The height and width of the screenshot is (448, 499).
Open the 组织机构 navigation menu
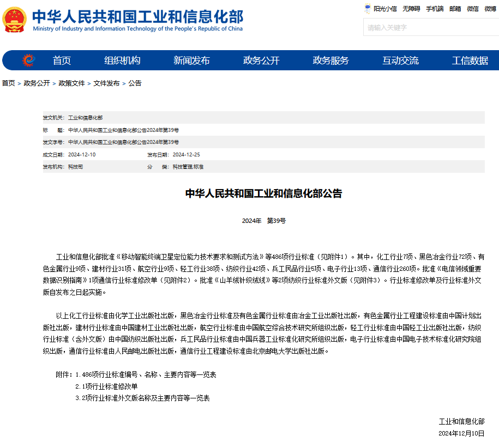click(x=122, y=60)
